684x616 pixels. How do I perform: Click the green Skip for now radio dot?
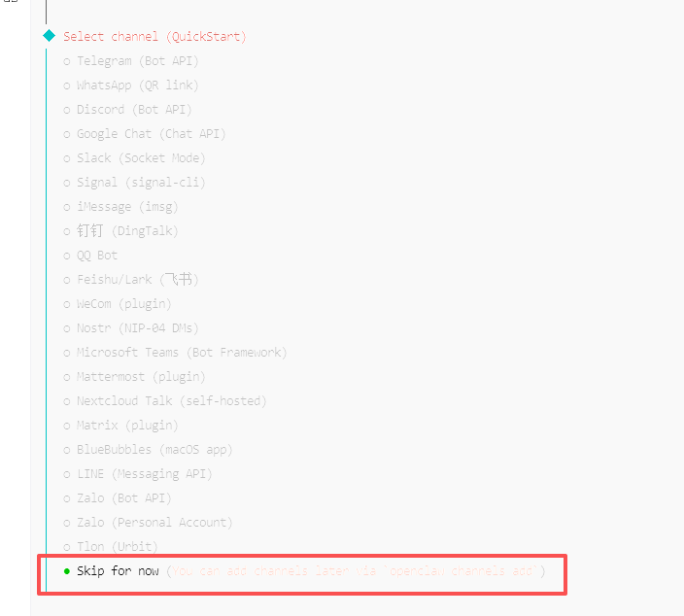click(67, 571)
